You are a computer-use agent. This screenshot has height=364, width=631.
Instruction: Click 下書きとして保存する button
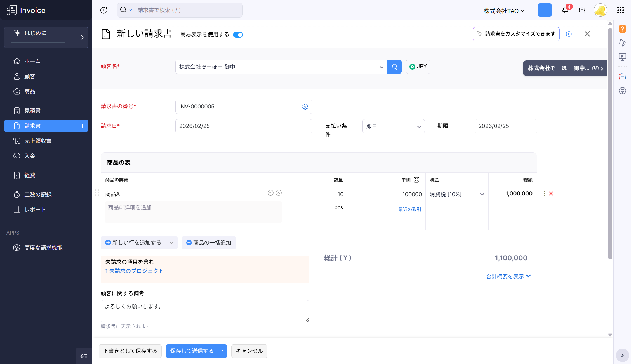130,351
